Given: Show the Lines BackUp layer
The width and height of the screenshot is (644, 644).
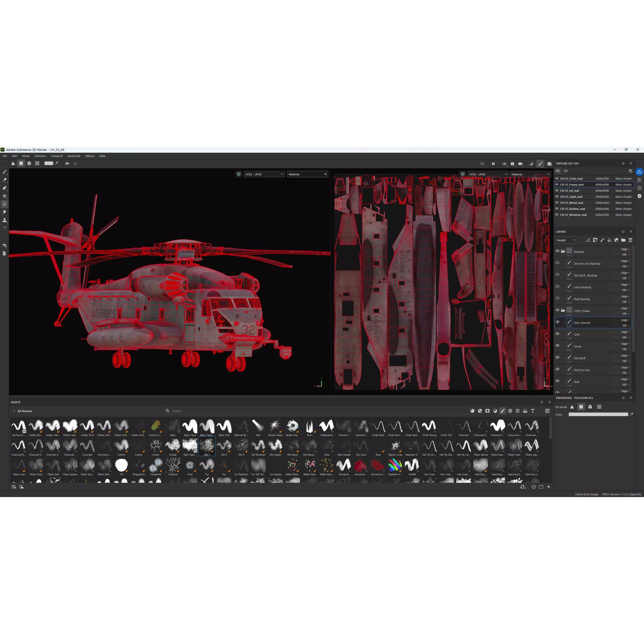Looking at the screenshot, I should tap(557, 286).
